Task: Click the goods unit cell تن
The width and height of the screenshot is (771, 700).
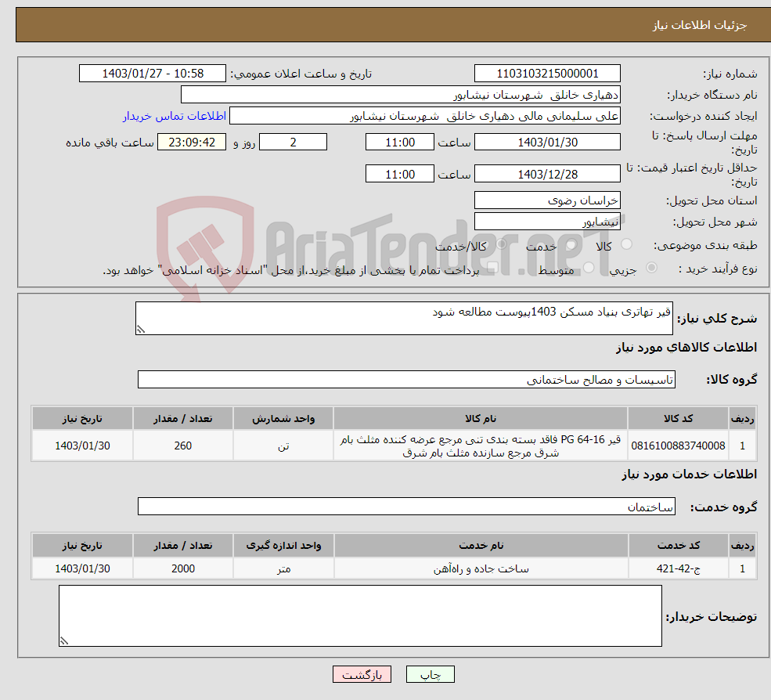Action: click(283, 446)
